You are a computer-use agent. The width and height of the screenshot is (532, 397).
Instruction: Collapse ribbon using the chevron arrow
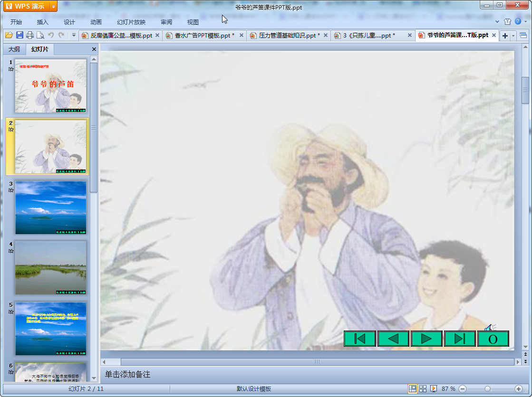pyautogui.click(x=497, y=21)
